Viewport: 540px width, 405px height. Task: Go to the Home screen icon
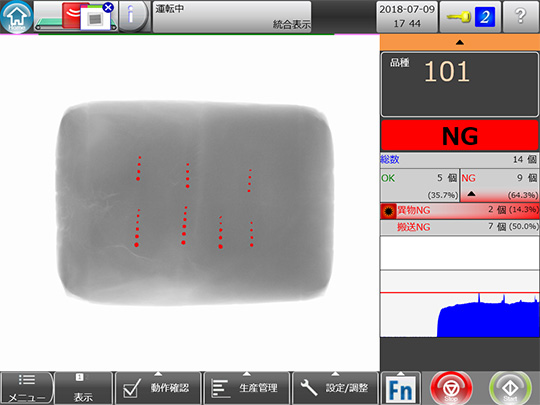tap(17, 17)
